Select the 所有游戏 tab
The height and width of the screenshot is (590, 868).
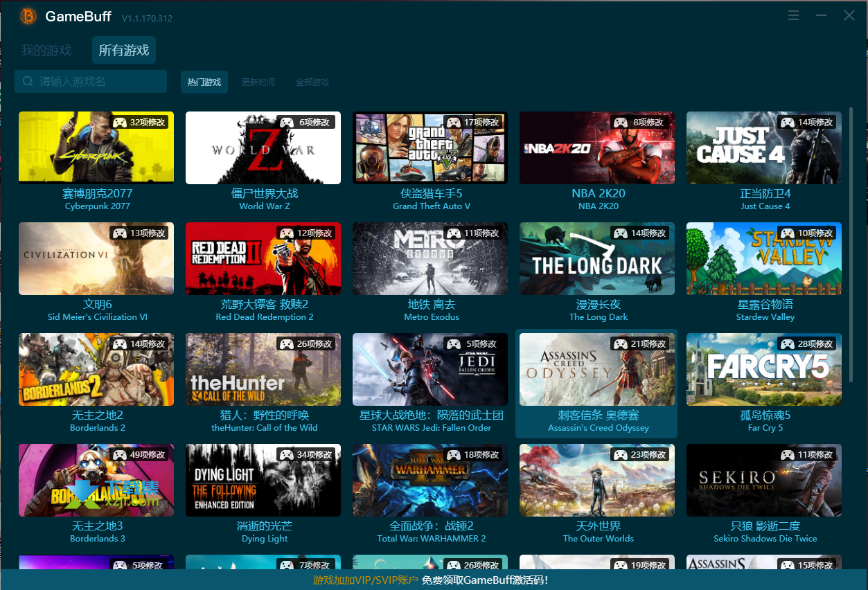click(x=123, y=49)
